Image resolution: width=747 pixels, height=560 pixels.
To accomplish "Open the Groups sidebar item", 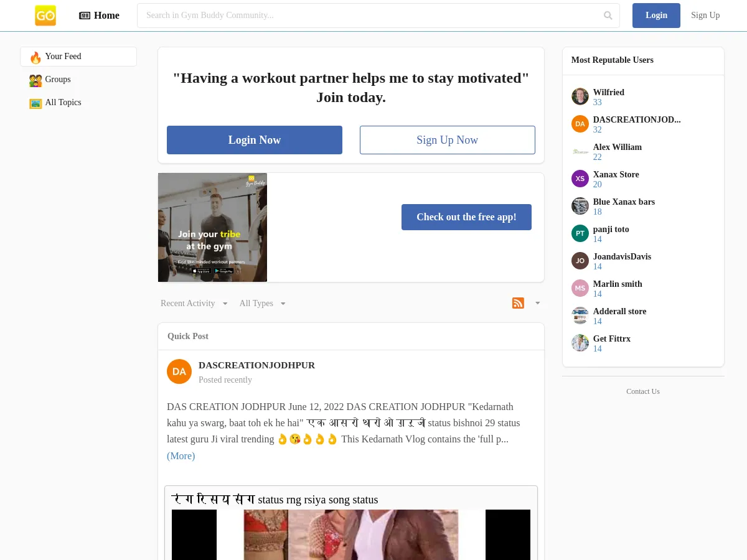I will tap(57, 80).
